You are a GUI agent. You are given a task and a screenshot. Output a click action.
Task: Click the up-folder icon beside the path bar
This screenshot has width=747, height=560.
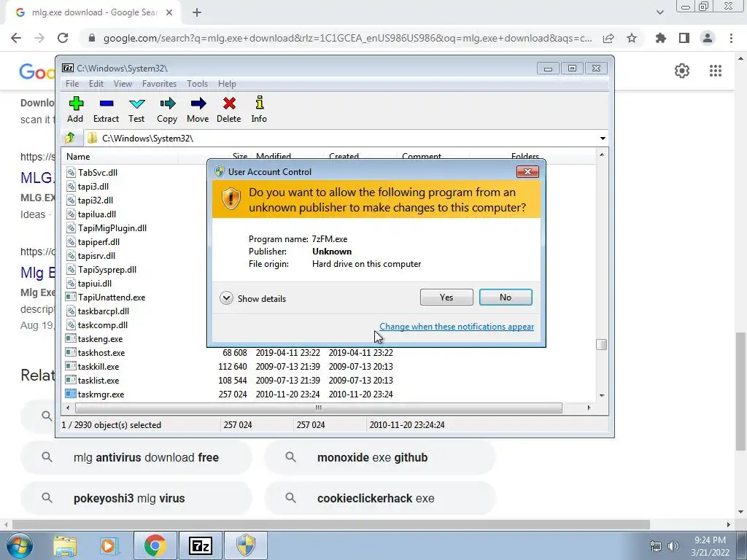click(71, 138)
